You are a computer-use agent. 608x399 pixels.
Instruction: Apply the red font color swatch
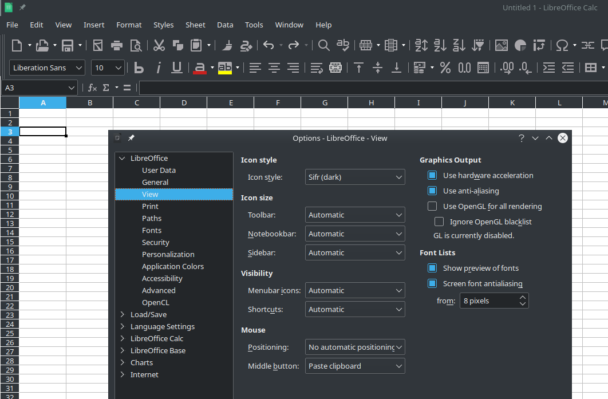click(x=199, y=68)
